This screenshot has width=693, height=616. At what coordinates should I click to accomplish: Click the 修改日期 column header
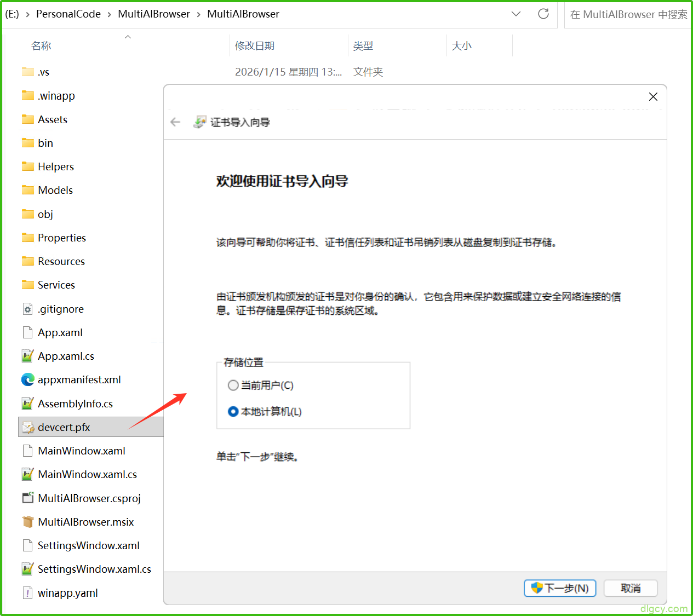coord(254,45)
